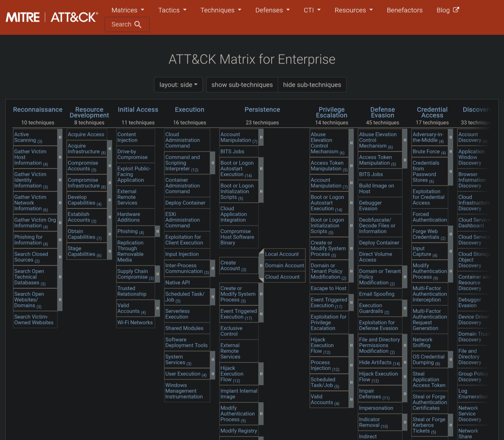
Task: Expand Gather Victim Host Information sub-techniques
Action: [x=60, y=157]
